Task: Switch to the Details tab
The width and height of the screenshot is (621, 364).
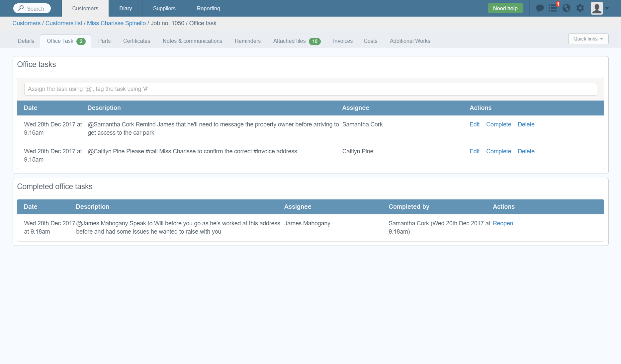Action: point(26,41)
